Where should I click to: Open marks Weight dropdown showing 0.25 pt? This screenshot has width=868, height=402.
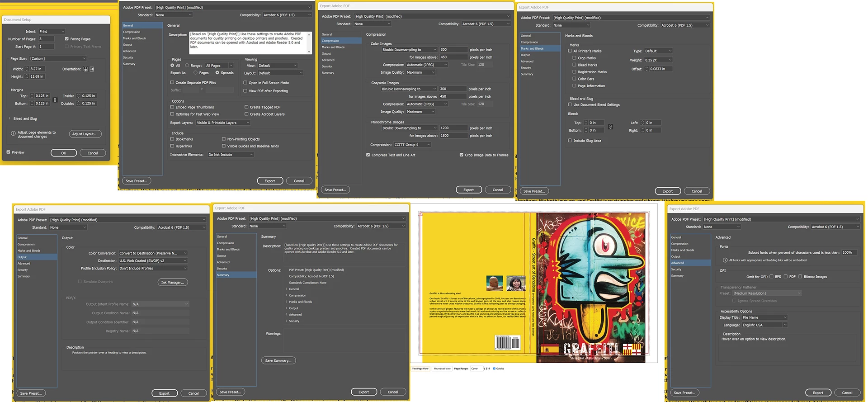coord(659,60)
